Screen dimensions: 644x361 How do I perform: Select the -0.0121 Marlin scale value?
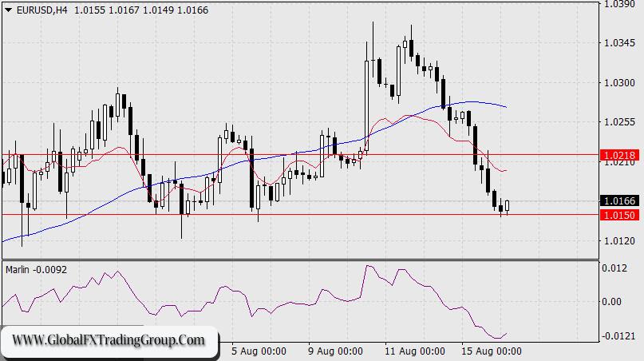pos(620,336)
